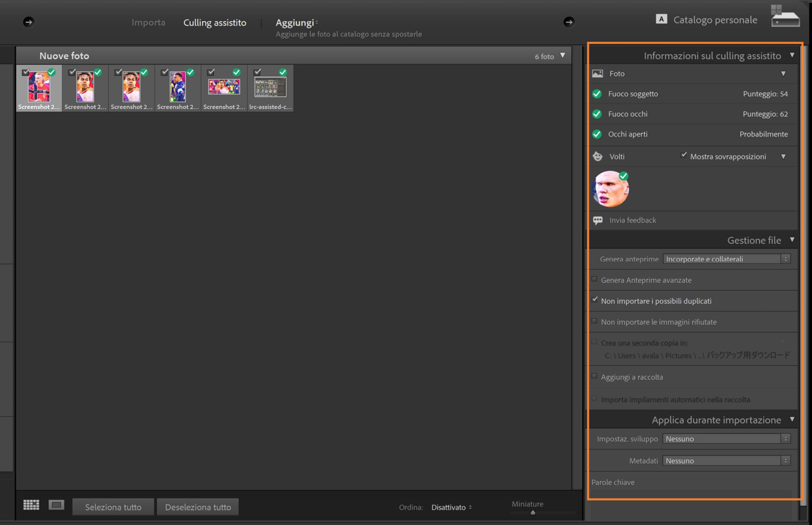Uncheck the second Screenshot thumbnail checkbox
Viewport: 812px width, 525px height.
(72, 72)
